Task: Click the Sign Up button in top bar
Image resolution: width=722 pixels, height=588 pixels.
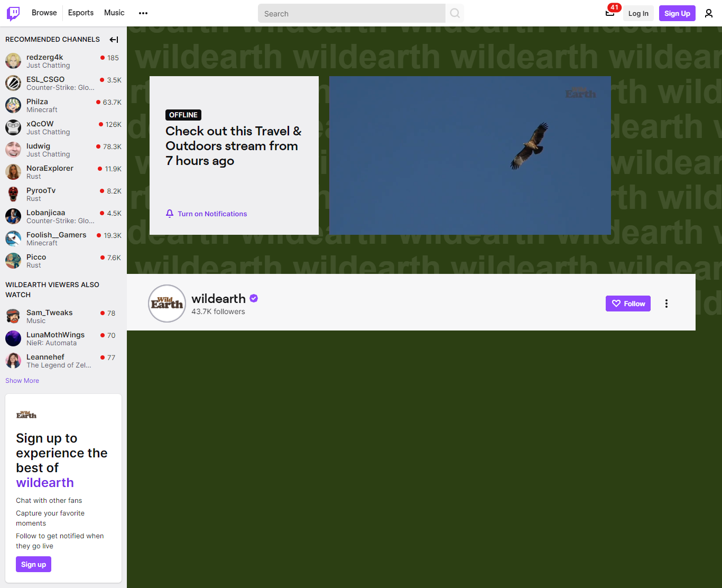Action: [677, 13]
